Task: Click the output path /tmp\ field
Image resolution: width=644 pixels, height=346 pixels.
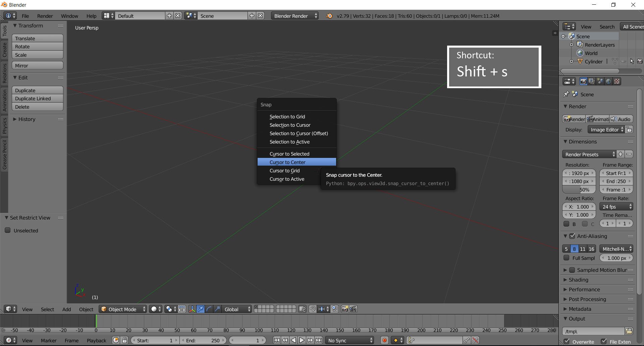Action: [x=593, y=331]
